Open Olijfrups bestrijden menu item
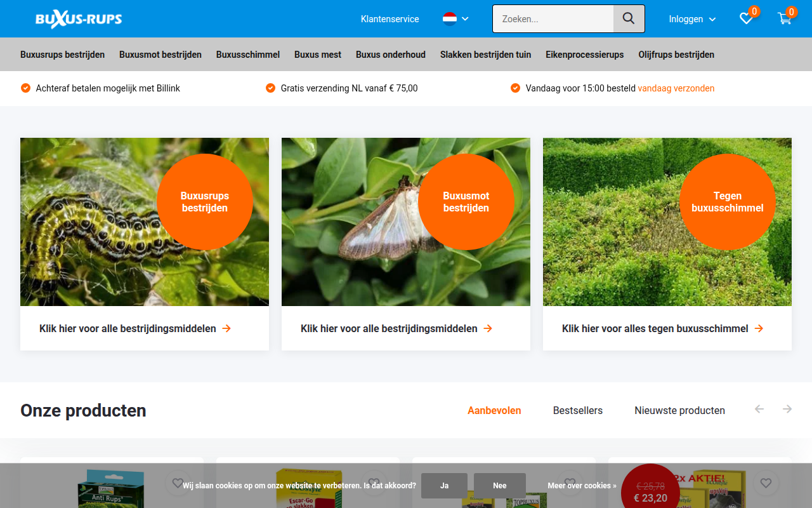This screenshot has width=812, height=508. coord(676,55)
